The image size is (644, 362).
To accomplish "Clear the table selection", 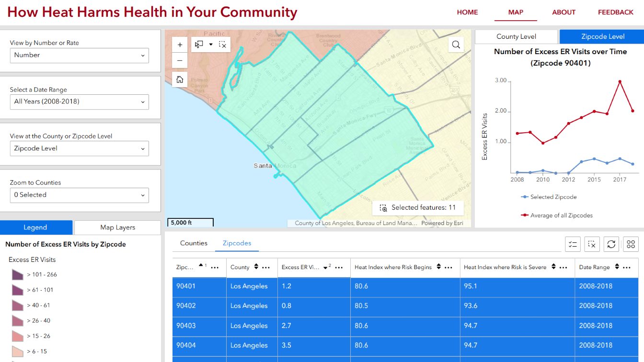I will tap(592, 244).
